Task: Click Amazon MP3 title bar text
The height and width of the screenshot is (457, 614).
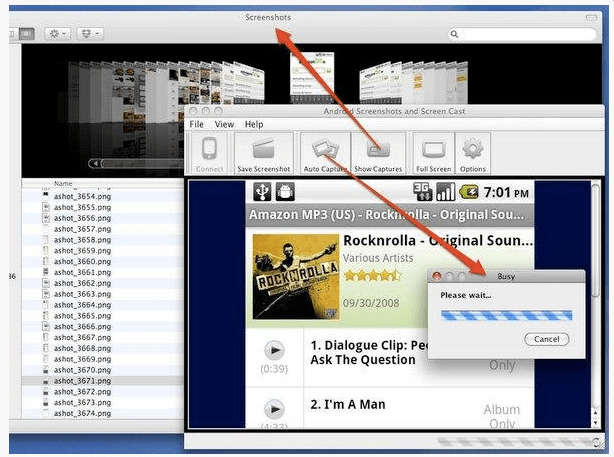Action: click(386, 215)
